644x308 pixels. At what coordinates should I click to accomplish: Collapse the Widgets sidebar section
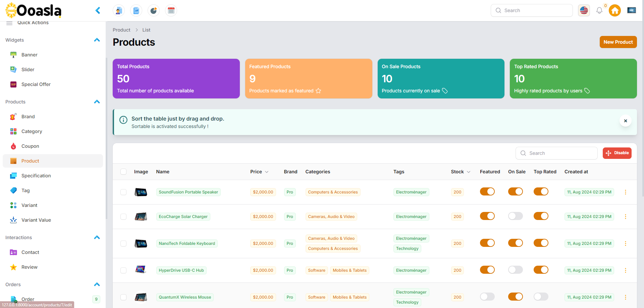point(97,40)
